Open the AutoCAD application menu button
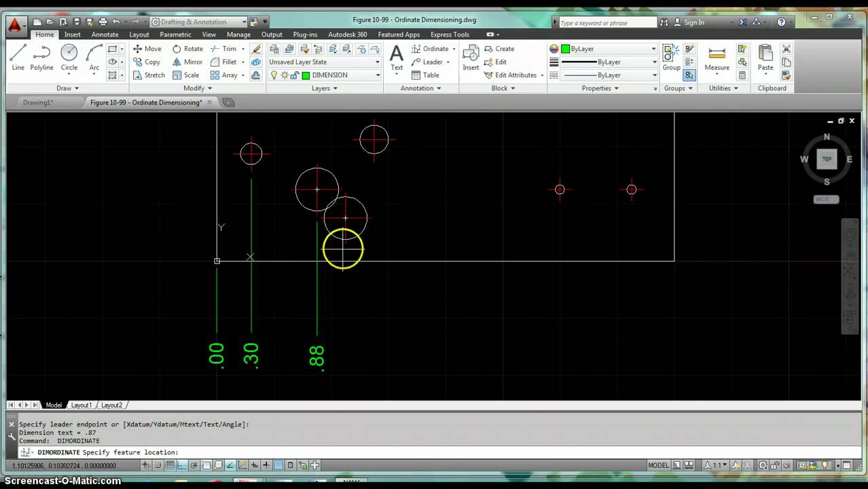This screenshot has width=868, height=489. click(x=15, y=26)
